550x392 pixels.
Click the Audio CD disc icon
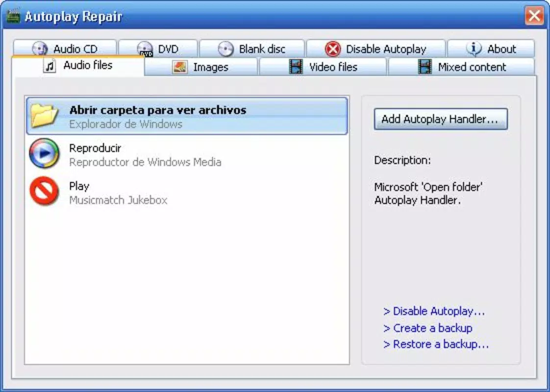40,49
